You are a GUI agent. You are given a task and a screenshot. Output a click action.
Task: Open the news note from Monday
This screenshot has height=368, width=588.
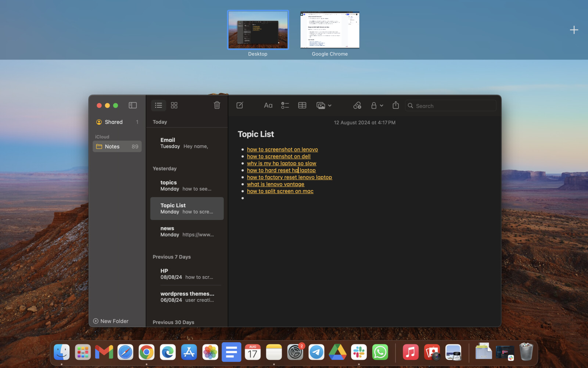(187, 231)
